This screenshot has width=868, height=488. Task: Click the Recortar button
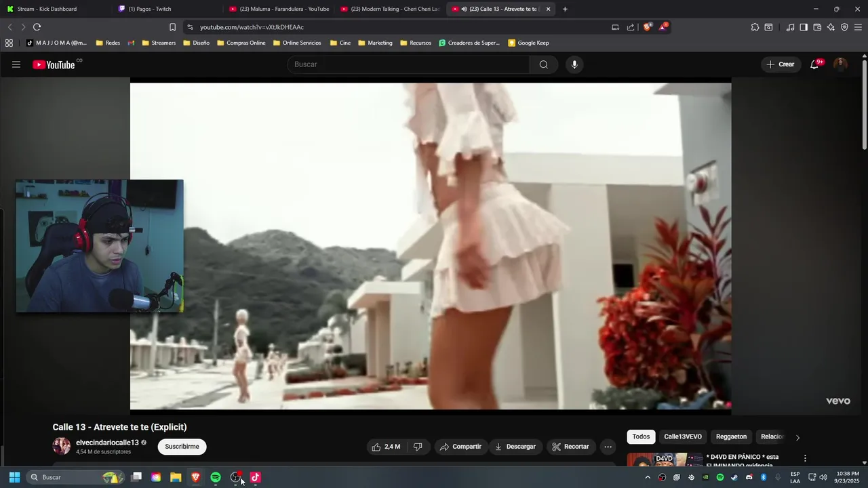[x=570, y=447]
